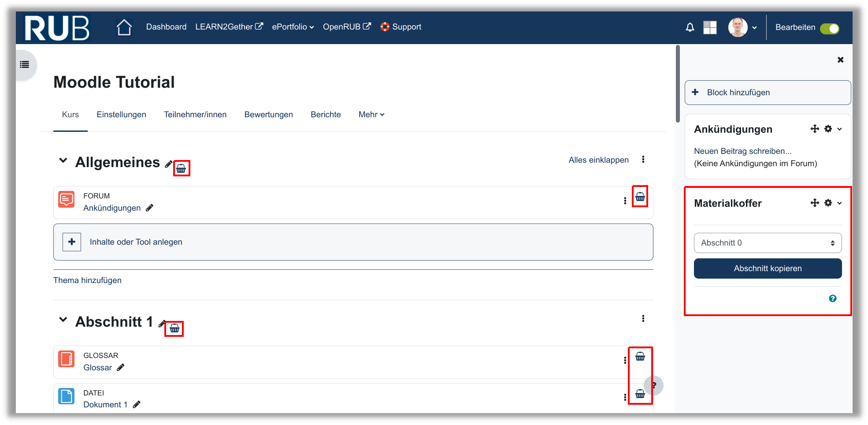
Task: Open the ePortfolio dropdown menu
Action: pos(293,27)
